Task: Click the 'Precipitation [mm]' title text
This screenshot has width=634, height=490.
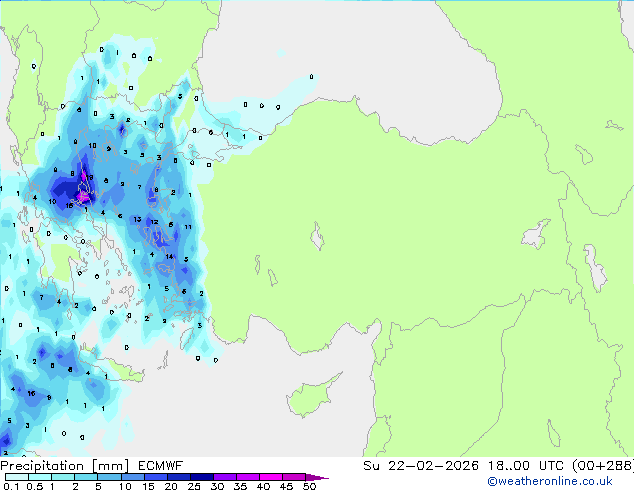Action: (x=65, y=466)
